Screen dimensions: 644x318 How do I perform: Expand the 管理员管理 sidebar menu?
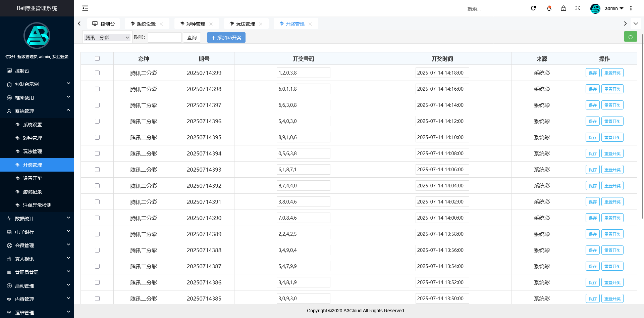point(37,272)
